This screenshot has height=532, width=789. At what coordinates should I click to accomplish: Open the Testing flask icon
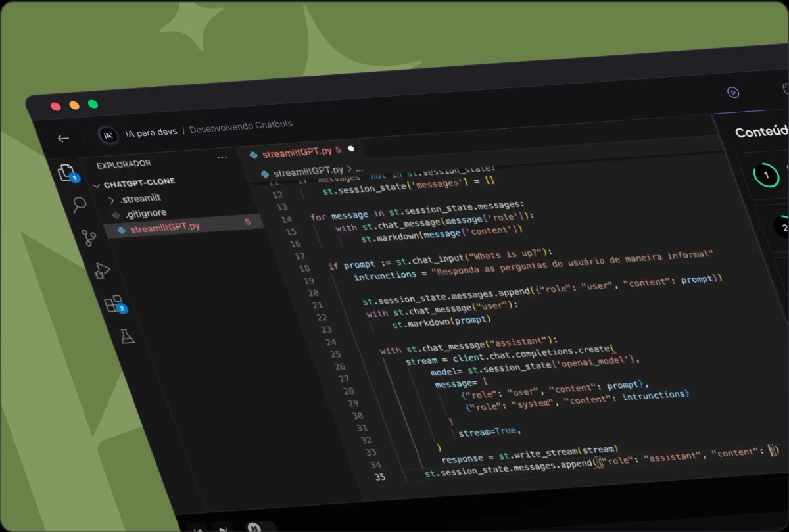127,337
